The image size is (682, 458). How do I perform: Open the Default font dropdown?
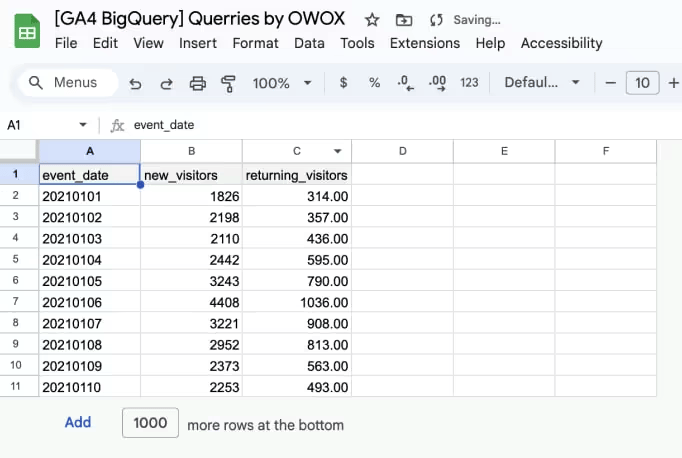coord(542,83)
